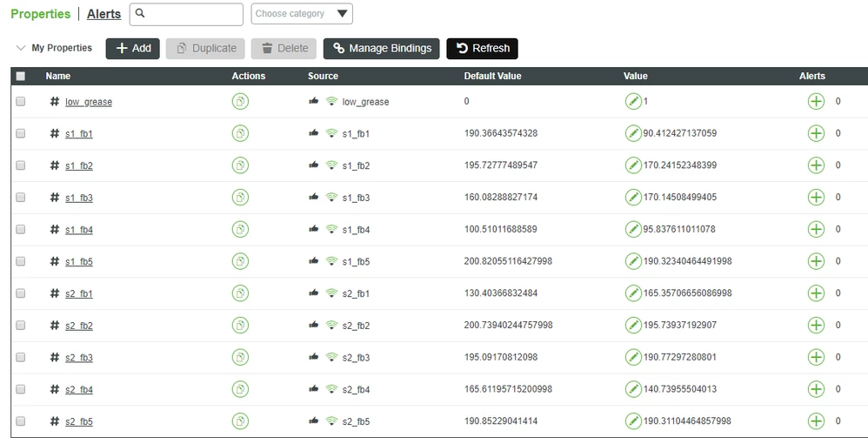Check the s2_fb1 row checkbox
The width and height of the screenshot is (868, 444).
coord(21,293)
